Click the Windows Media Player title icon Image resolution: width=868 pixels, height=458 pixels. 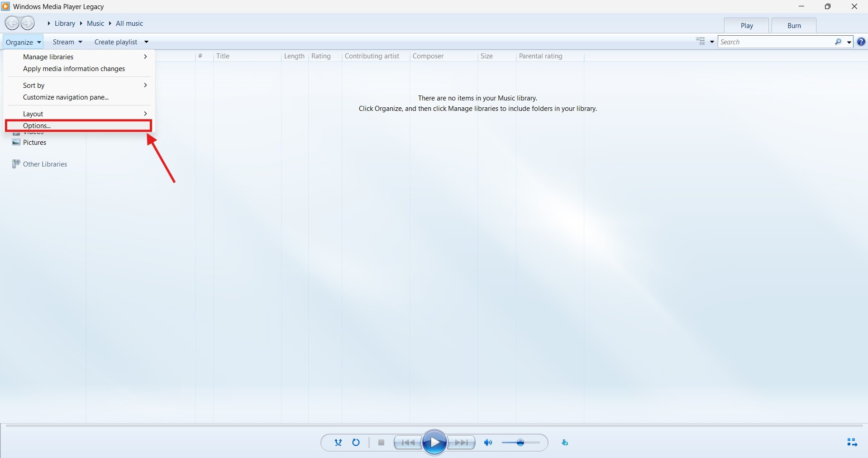(x=6, y=6)
